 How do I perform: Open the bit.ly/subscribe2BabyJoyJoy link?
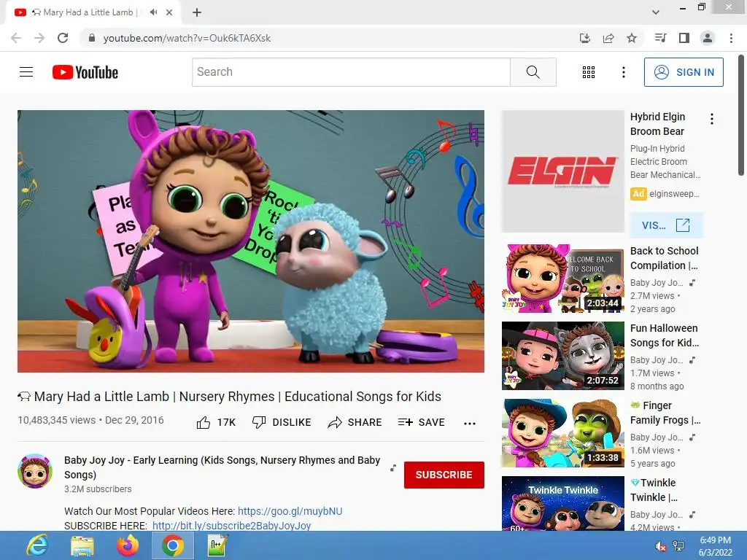click(x=231, y=526)
